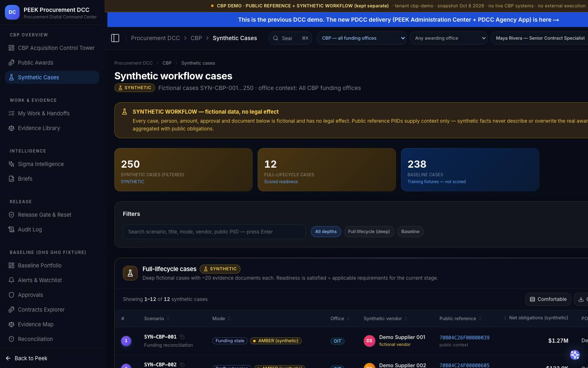The image size is (588, 368).
Task: Sort by Synthetic vendor column
Action: point(385,319)
